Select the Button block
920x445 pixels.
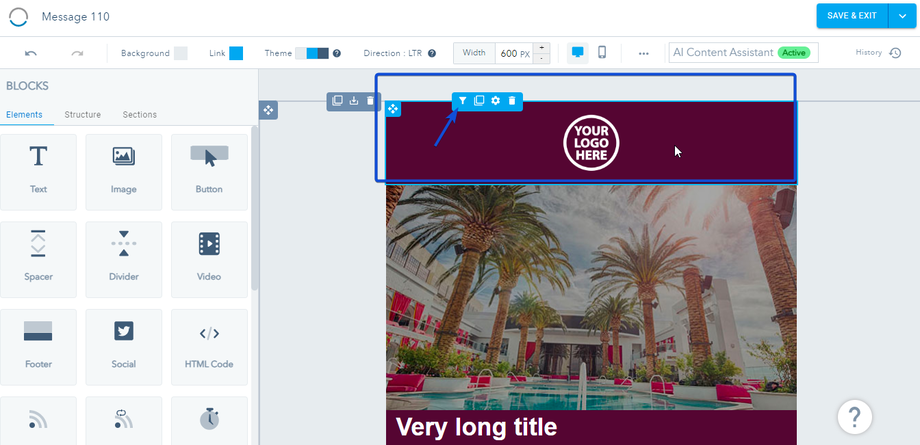tap(209, 172)
